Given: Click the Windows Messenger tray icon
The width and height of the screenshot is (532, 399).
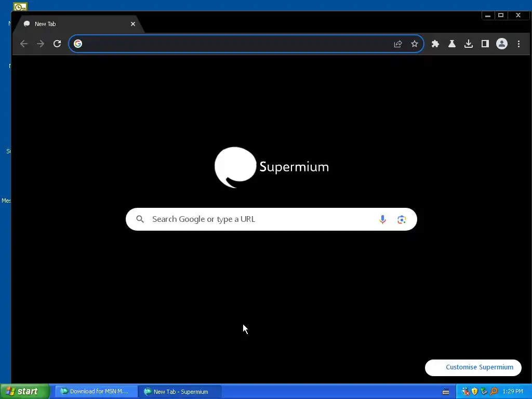Looking at the screenshot, I should [465, 391].
